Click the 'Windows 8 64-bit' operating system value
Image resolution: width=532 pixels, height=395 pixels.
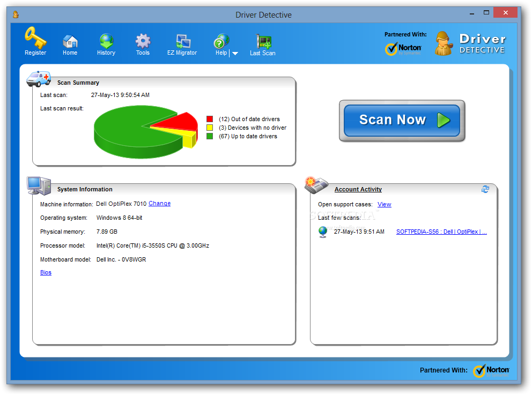pos(120,218)
